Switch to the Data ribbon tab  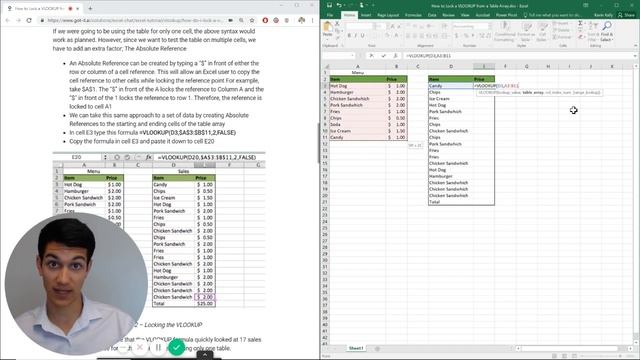[432, 15]
